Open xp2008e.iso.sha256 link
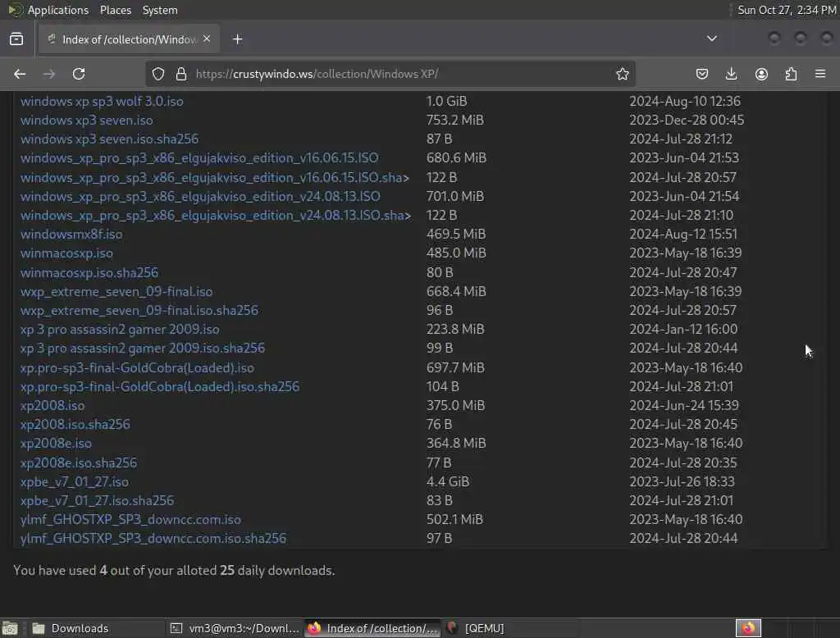This screenshot has width=840, height=638. click(x=79, y=463)
